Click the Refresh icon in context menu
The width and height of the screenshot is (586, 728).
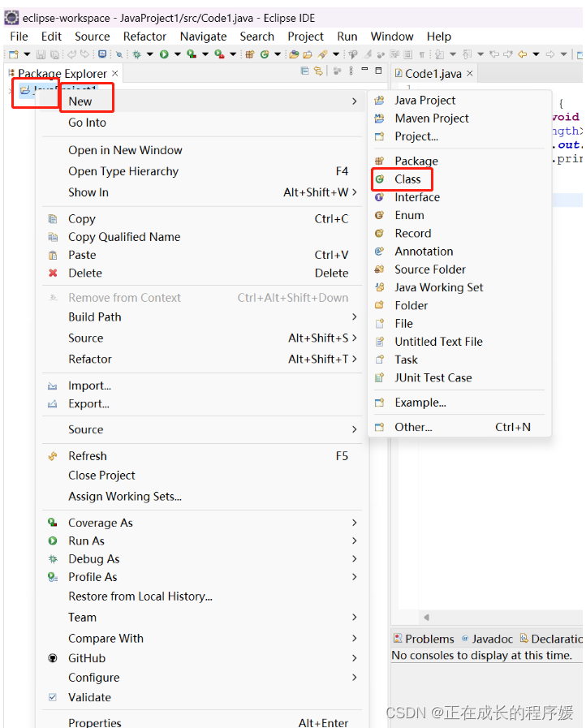coord(53,456)
